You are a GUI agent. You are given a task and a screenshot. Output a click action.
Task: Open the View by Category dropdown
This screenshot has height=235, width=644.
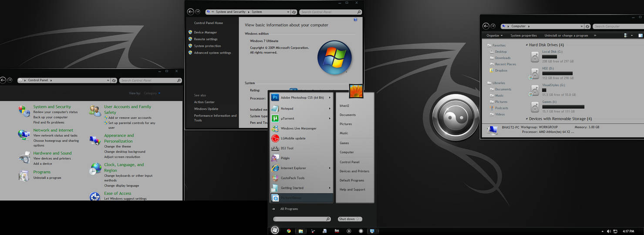[x=152, y=93]
